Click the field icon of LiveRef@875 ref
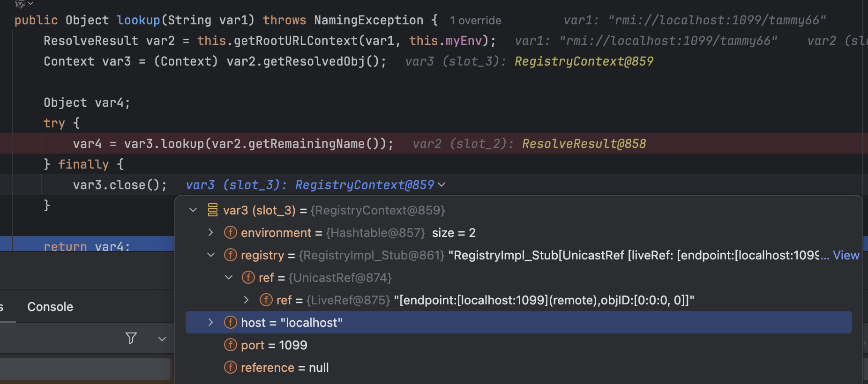Screen dimensions: 868x384 [266, 300]
